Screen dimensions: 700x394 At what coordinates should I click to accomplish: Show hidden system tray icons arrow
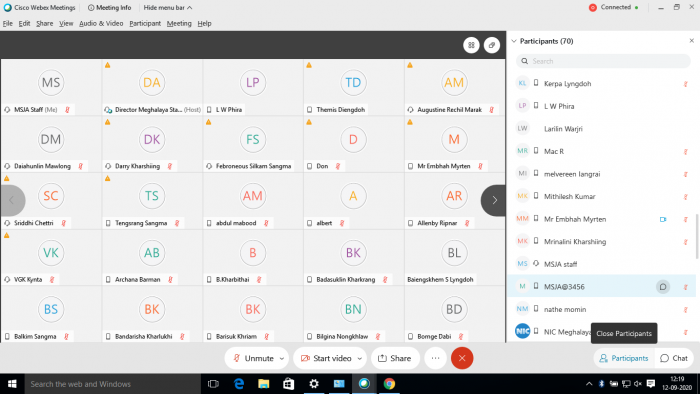pos(589,384)
